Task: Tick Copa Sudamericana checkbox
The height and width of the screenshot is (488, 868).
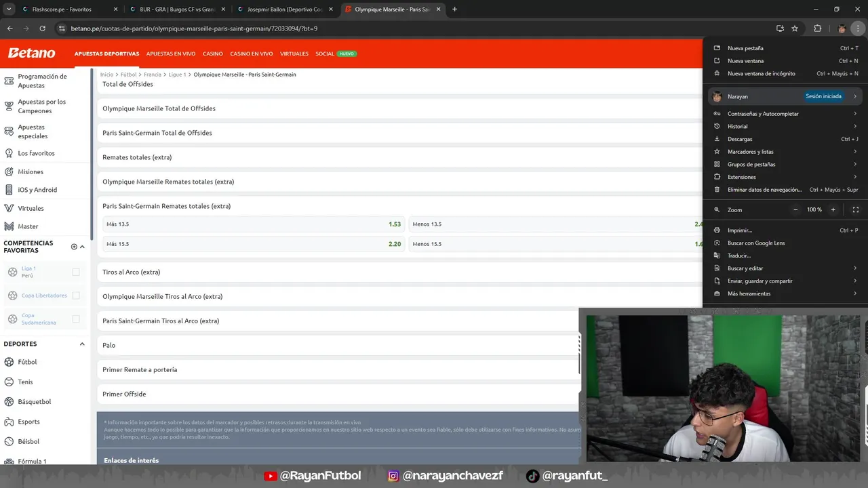Action: (76, 319)
